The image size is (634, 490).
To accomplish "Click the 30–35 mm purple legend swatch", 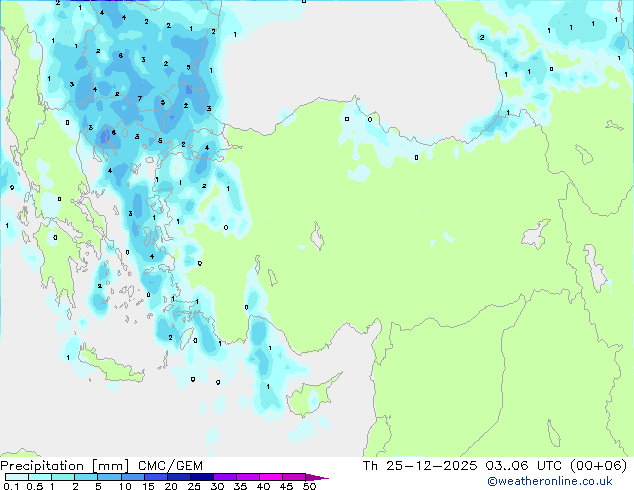I will click(224, 477).
